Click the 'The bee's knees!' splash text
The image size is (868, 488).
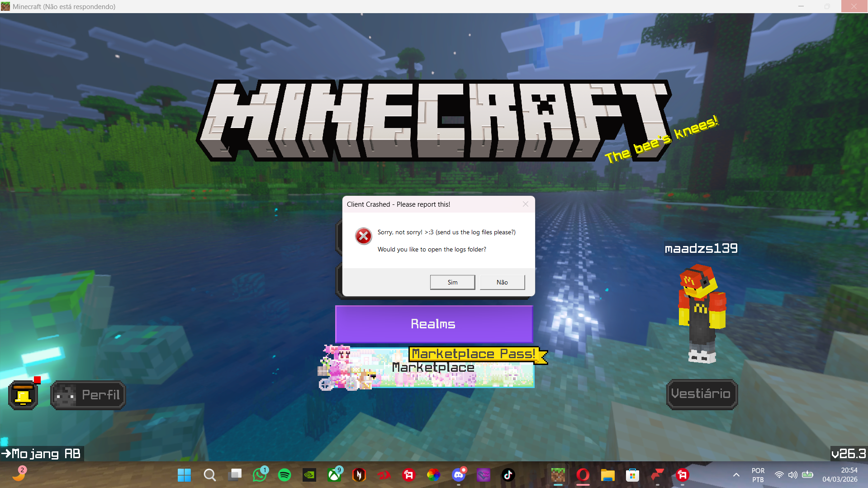(661, 139)
